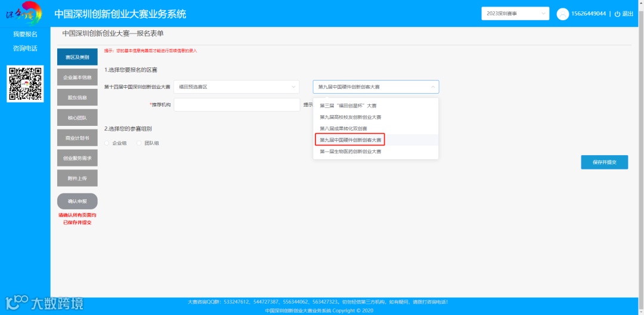Click 我要报名 in the sidebar
644x315 pixels.
[25, 34]
